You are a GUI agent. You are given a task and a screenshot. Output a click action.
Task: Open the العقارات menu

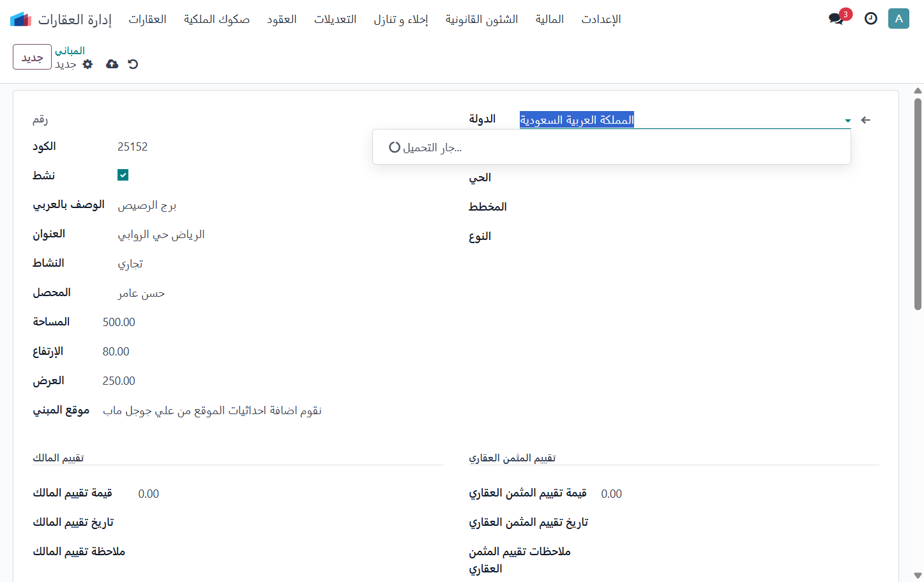[148, 19]
